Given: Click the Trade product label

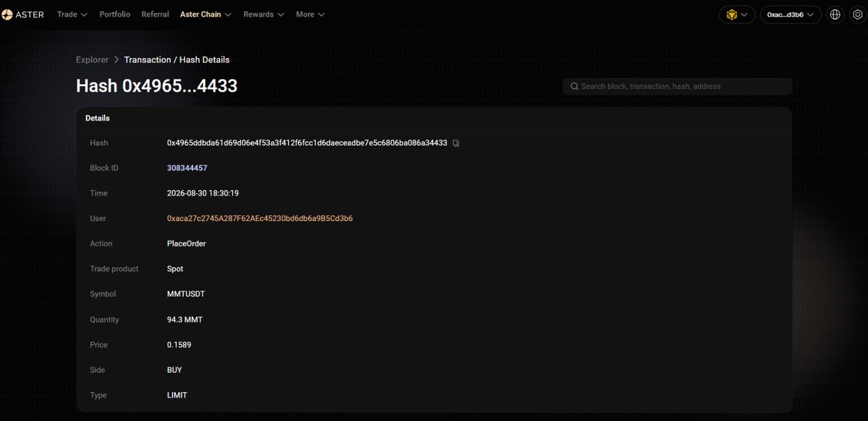Looking at the screenshot, I should [x=114, y=269].
